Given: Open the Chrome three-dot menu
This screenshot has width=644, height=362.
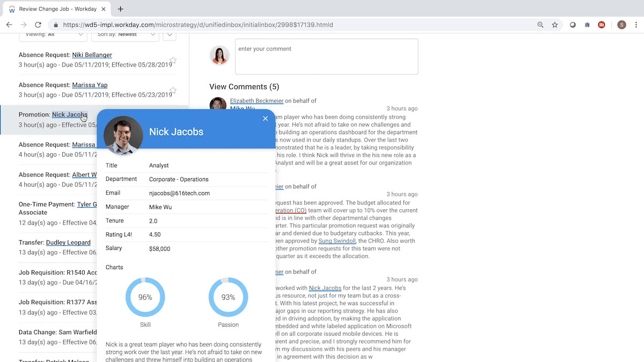Looking at the screenshot, I should (x=636, y=25).
